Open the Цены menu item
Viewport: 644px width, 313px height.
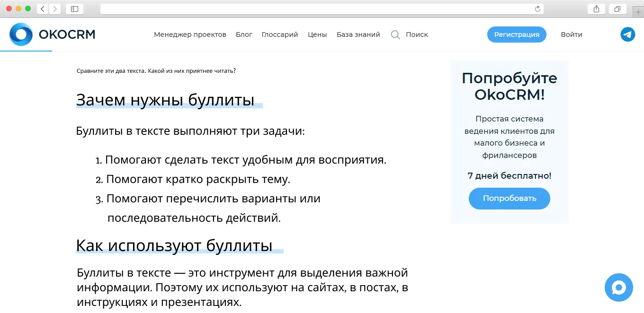pyautogui.click(x=317, y=35)
